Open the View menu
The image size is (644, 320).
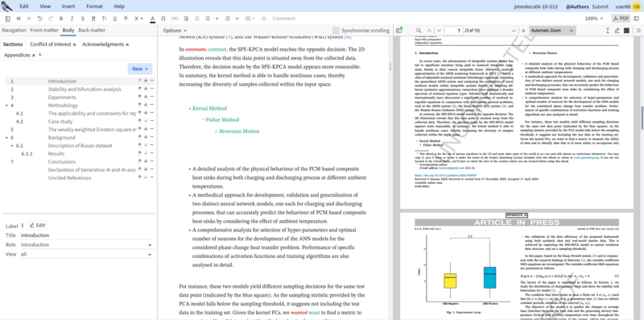[45, 6]
